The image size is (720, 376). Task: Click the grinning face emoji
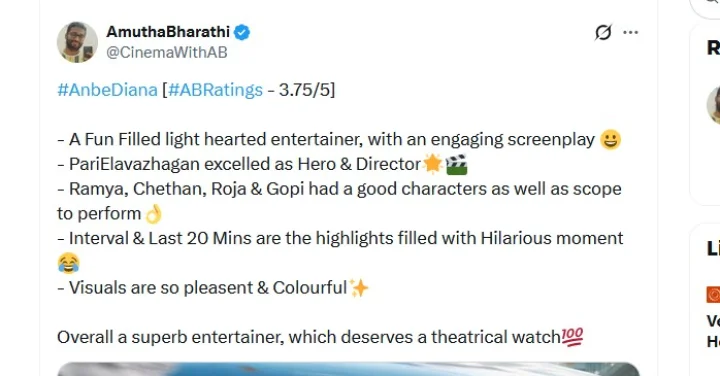610,140
